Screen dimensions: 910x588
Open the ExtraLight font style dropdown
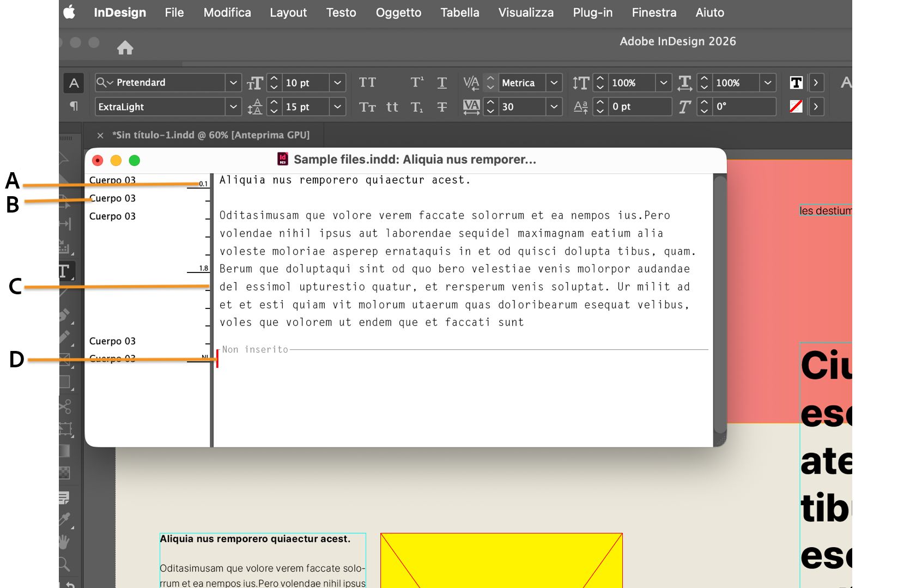click(x=233, y=107)
